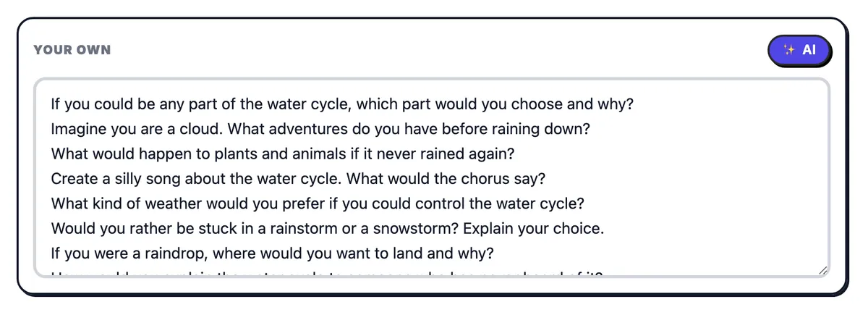Click the line starting 'Imagine you are a cloud'
This screenshot has height=315, width=868.
tap(320, 129)
